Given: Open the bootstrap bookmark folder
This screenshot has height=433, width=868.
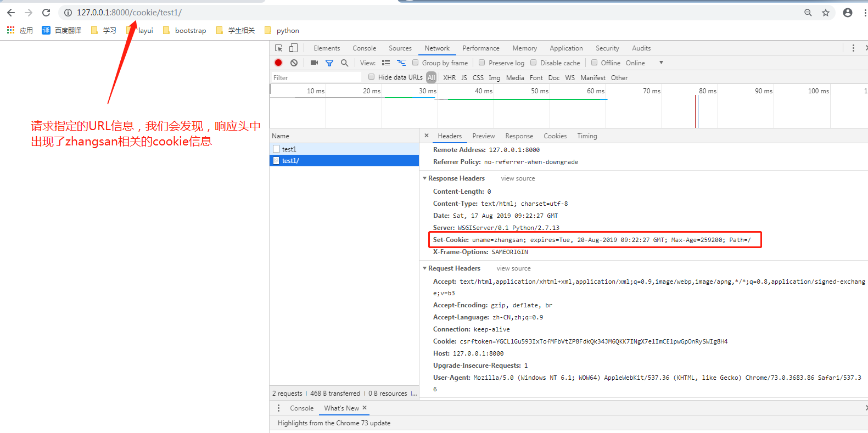Looking at the screenshot, I should (x=184, y=30).
